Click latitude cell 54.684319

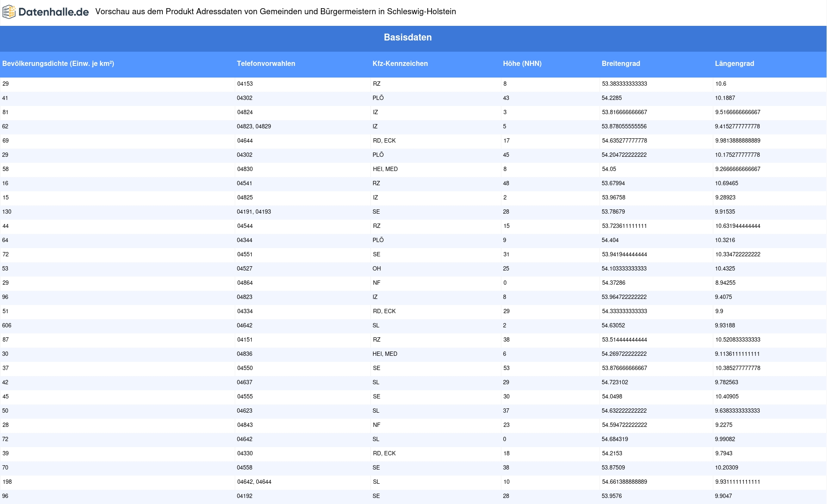click(615, 439)
